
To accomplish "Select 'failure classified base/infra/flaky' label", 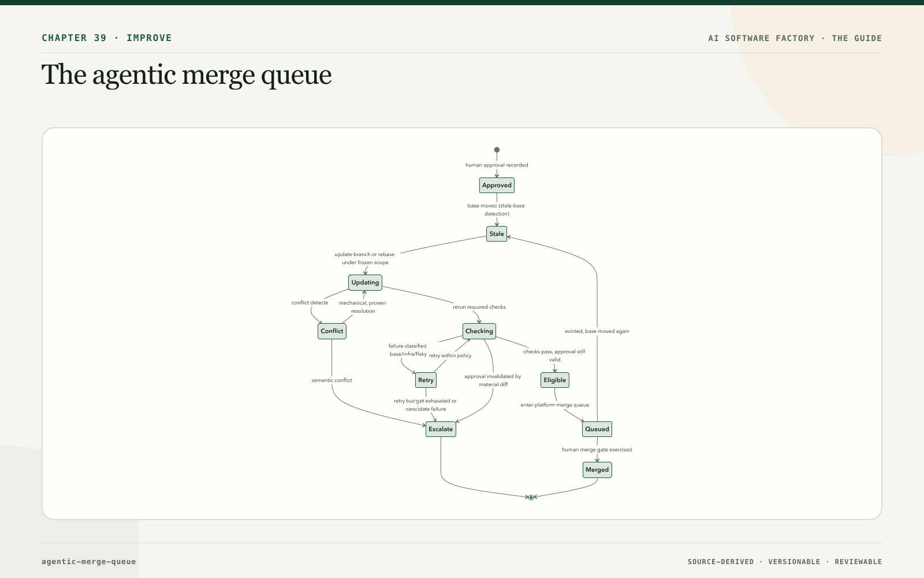I will point(408,350).
